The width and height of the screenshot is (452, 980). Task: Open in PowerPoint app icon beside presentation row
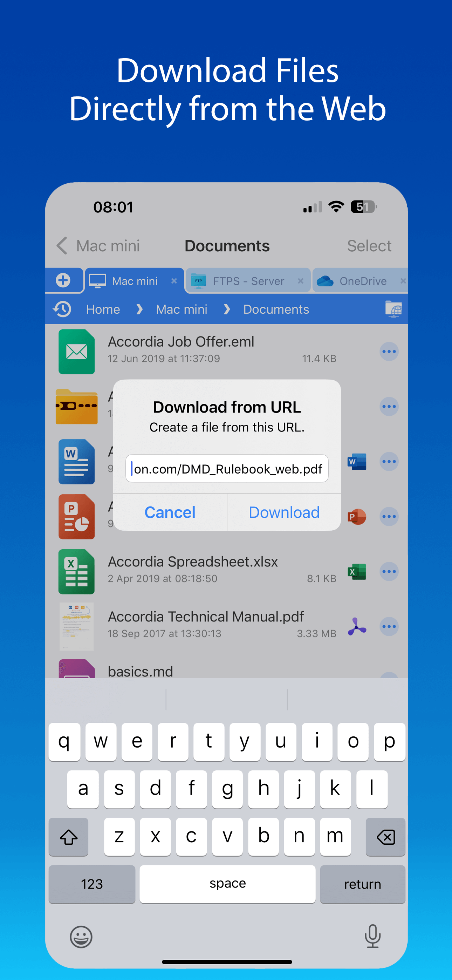(357, 517)
